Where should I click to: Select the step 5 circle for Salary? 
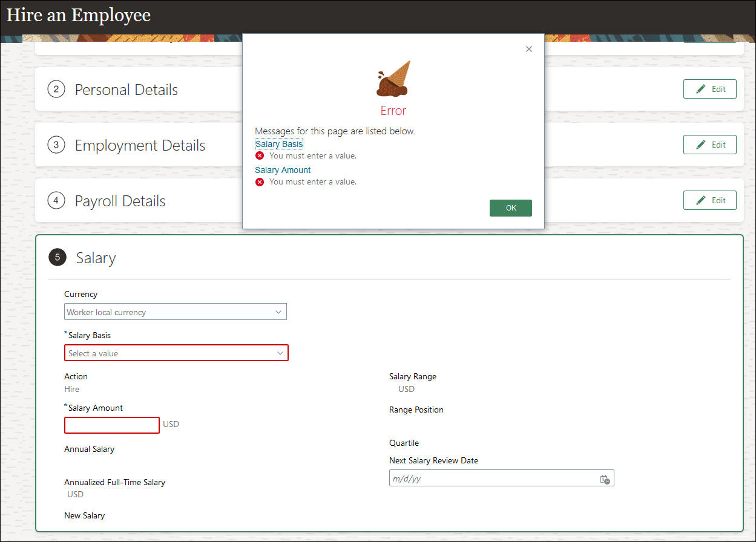(x=58, y=258)
